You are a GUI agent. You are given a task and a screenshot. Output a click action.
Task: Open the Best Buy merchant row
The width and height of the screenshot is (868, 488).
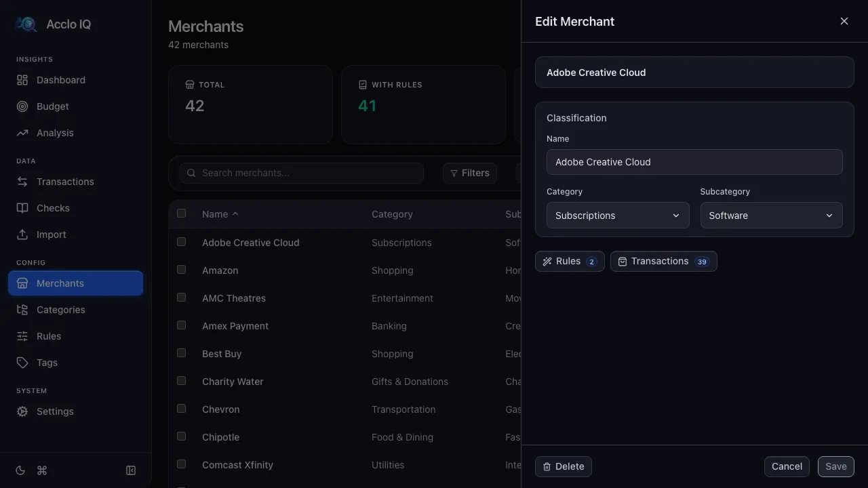344,354
